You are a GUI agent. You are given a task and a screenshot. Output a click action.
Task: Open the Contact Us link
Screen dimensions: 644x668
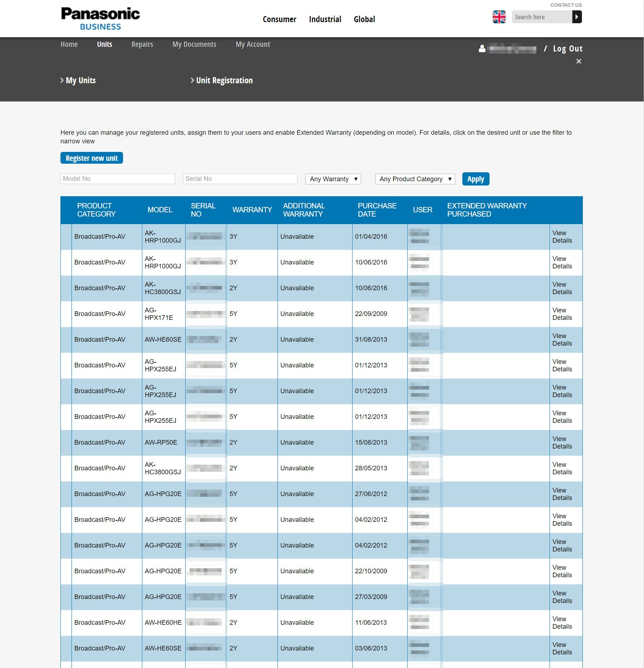[x=566, y=5]
